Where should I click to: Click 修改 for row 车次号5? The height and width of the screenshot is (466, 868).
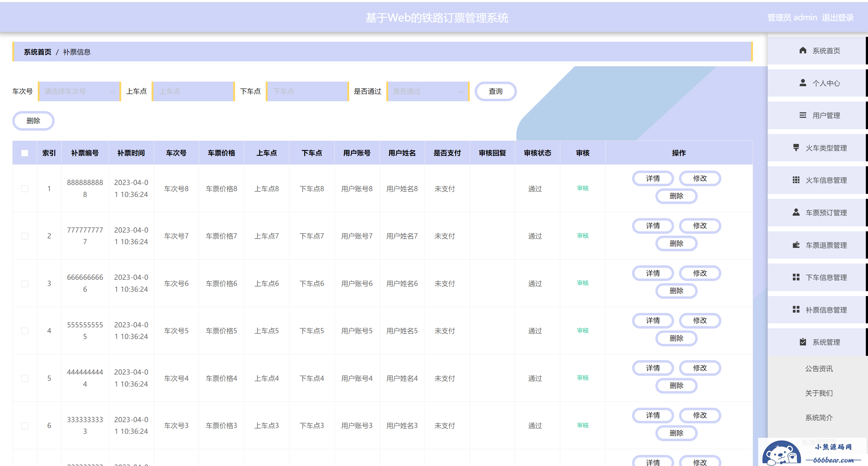[x=700, y=321]
